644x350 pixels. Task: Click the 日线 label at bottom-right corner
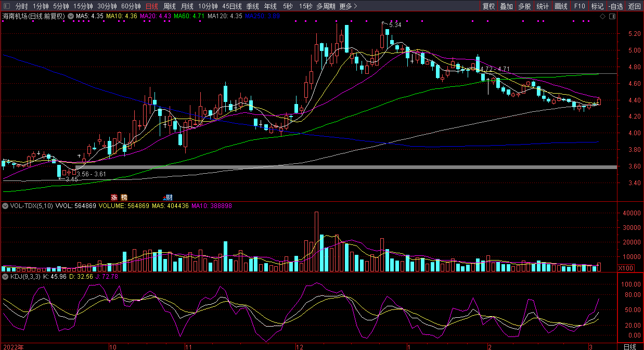[629, 346]
